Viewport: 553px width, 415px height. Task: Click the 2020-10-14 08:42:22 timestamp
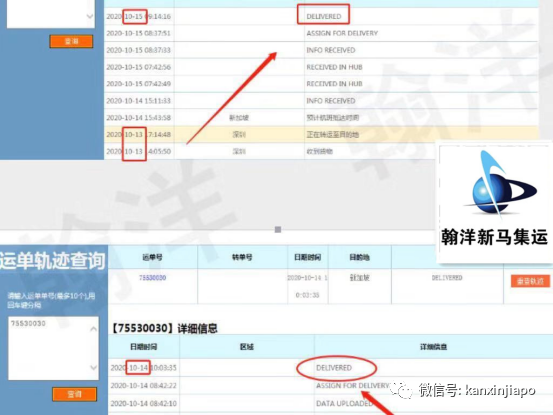pos(144,385)
